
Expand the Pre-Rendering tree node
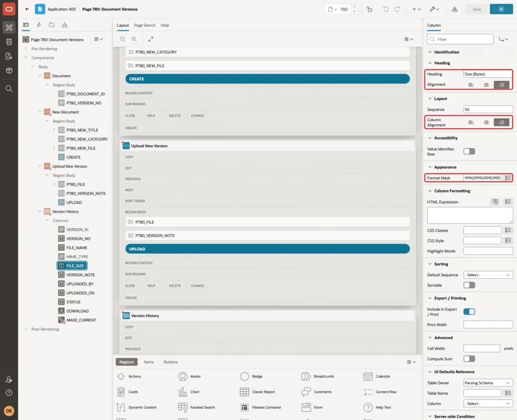26,48
